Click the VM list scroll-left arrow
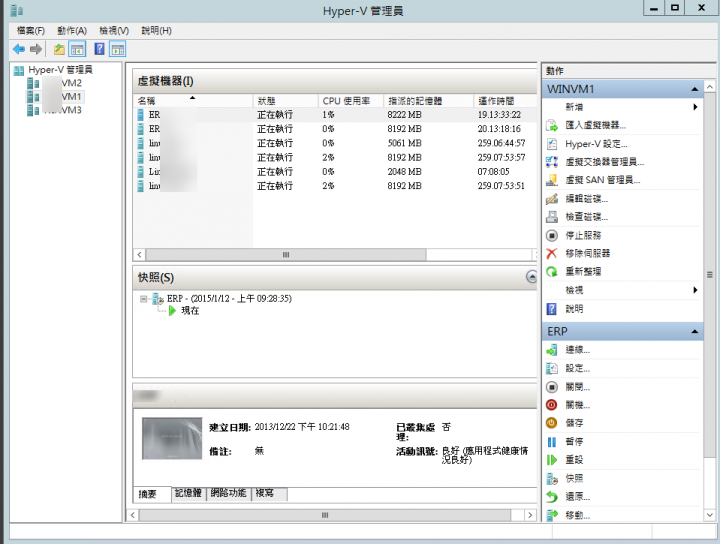 (x=139, y=255)
